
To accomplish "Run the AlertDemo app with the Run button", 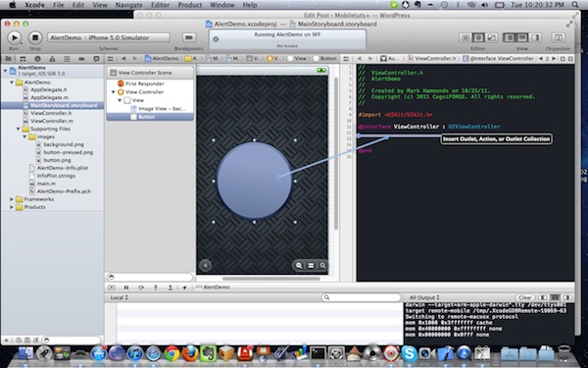I will pyautogui.click(x=15, y=37).
